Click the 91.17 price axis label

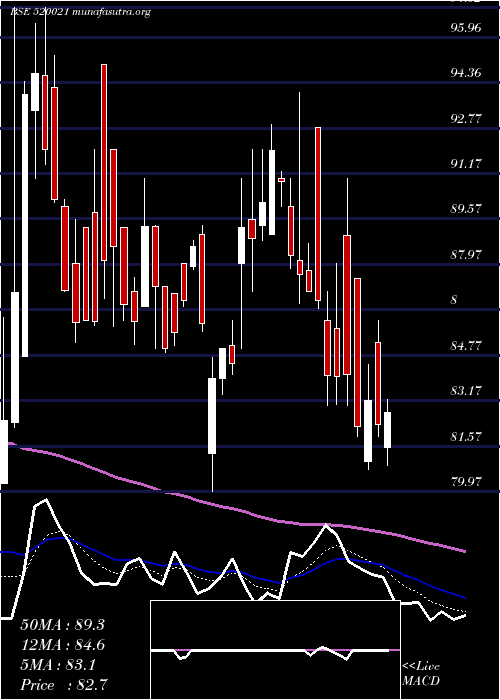[466, 164]
